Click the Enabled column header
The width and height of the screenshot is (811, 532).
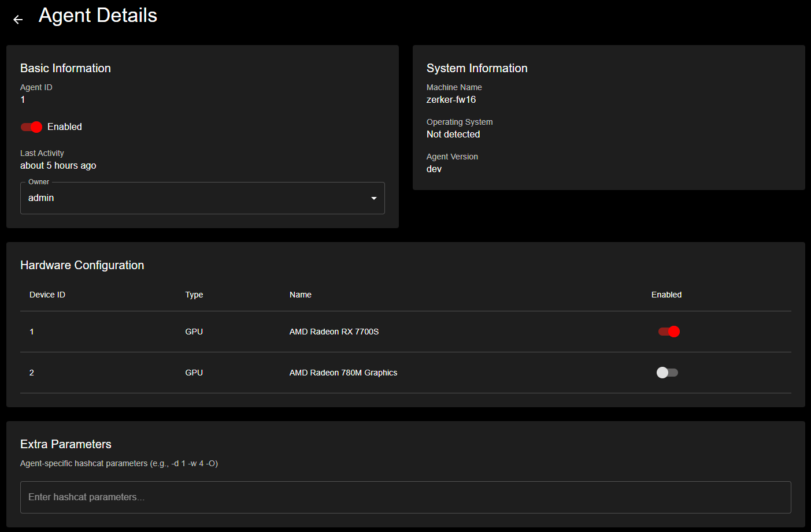[x=666, y=295]
